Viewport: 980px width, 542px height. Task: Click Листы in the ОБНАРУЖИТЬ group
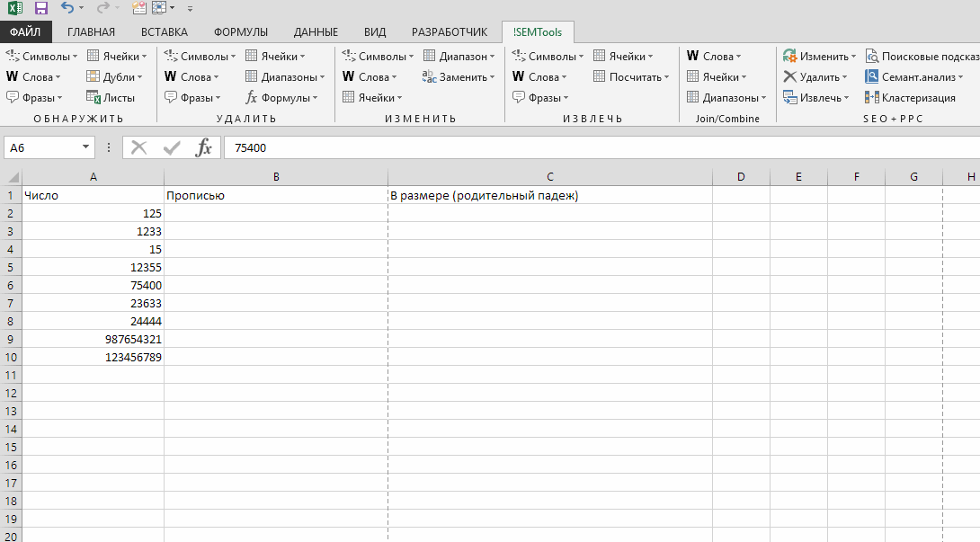(111, 98)
